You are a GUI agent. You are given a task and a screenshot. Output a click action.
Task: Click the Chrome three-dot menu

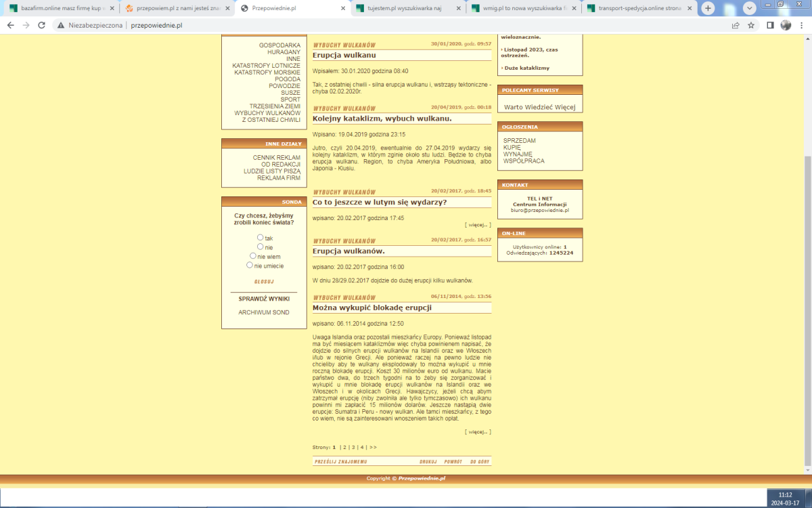click(x=802, y=25)
